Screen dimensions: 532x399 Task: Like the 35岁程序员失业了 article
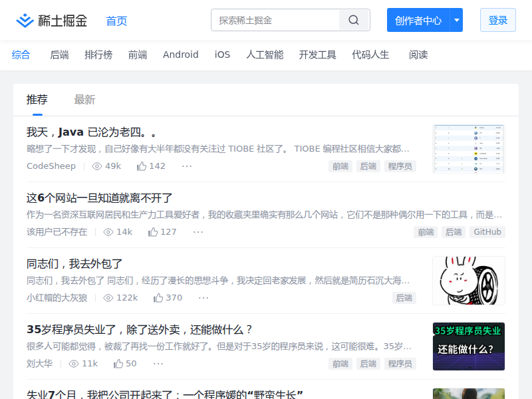(118, 364)
